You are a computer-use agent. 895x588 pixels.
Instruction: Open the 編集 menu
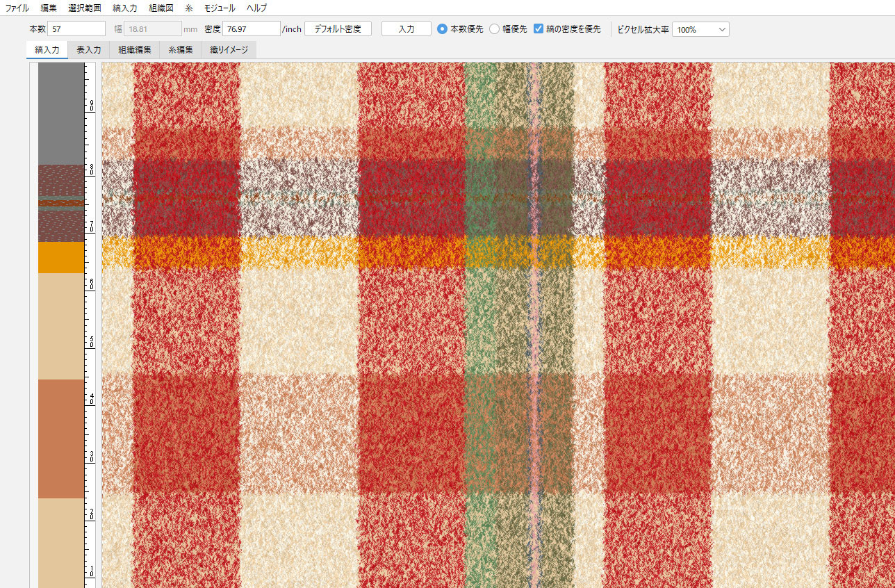pos(49,8)
